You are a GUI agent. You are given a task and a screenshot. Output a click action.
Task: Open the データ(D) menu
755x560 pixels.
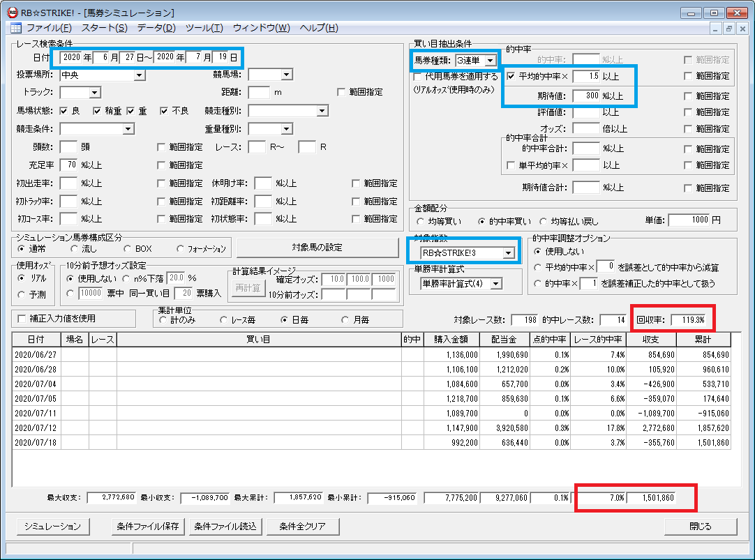point(156,28)
